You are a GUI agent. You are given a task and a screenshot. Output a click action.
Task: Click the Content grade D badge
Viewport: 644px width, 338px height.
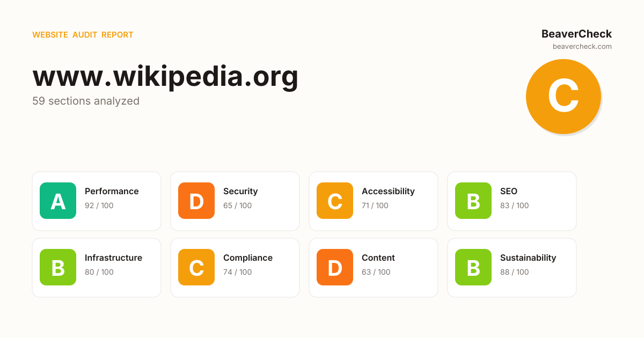[335, 267]
